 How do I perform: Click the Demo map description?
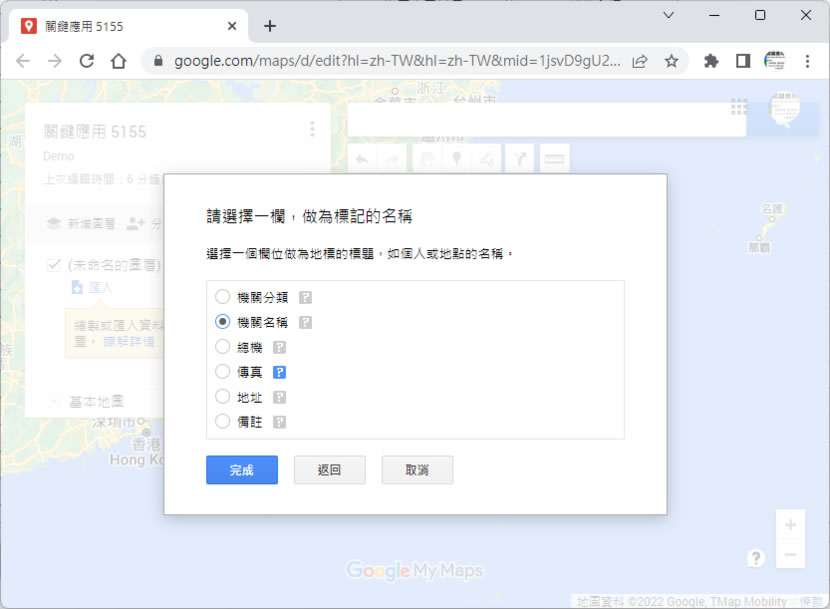pos(59,156)
